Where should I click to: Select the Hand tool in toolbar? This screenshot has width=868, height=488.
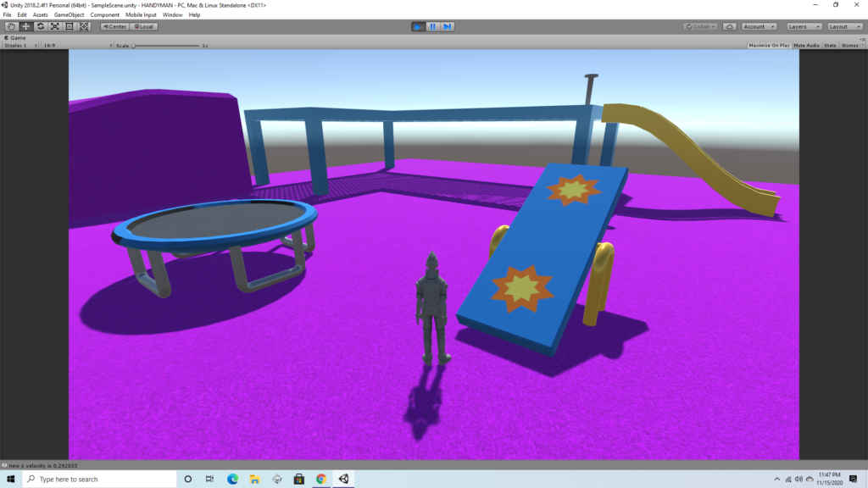tap(11, 26)
